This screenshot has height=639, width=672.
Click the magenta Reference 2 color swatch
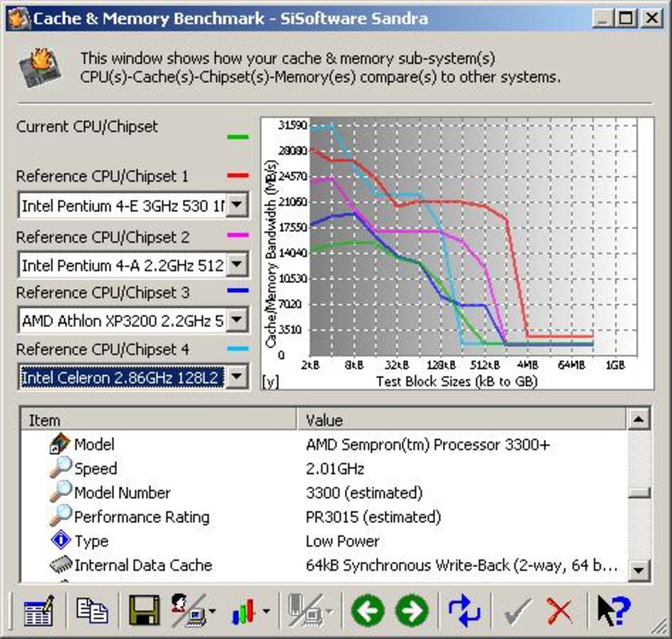238,235
